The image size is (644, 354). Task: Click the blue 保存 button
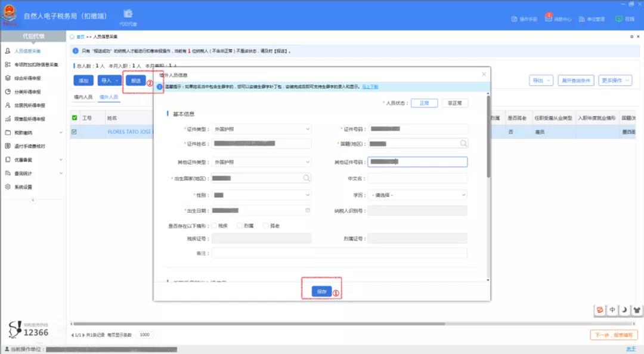click(x=321, y=291)
